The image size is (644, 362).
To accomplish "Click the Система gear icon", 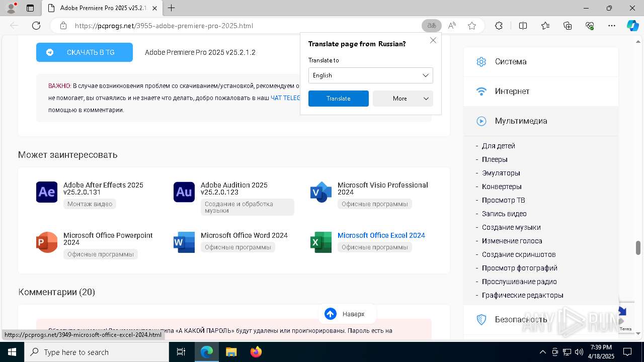I will (x=481, y=62).
